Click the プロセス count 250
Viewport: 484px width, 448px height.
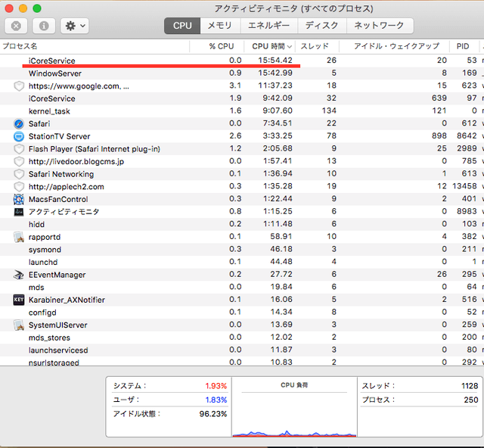tap(470, 400)
